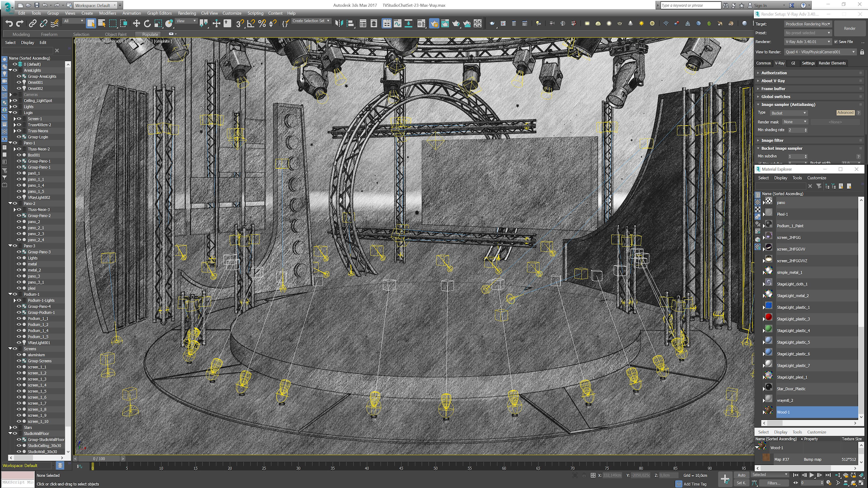Activate the Rotate tool
Screen dimensions: 868x488
pyautogui.click(x=147, y=23)
